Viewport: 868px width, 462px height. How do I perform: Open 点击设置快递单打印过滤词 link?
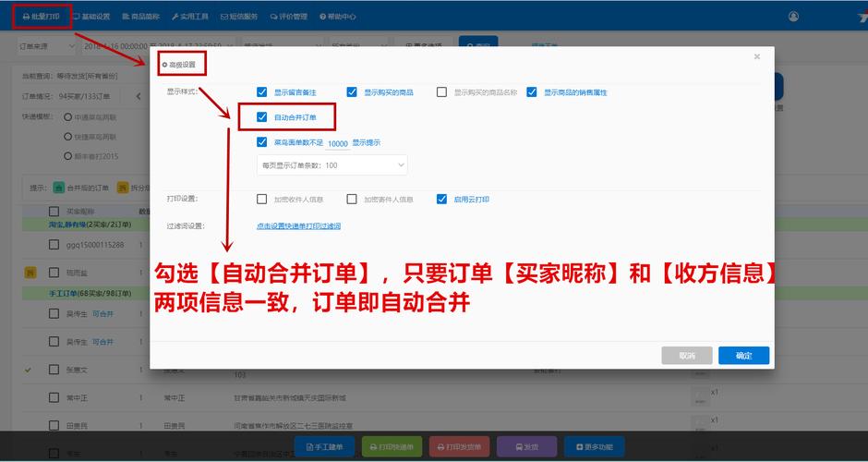pyautogui.click(x=298, y=226)
